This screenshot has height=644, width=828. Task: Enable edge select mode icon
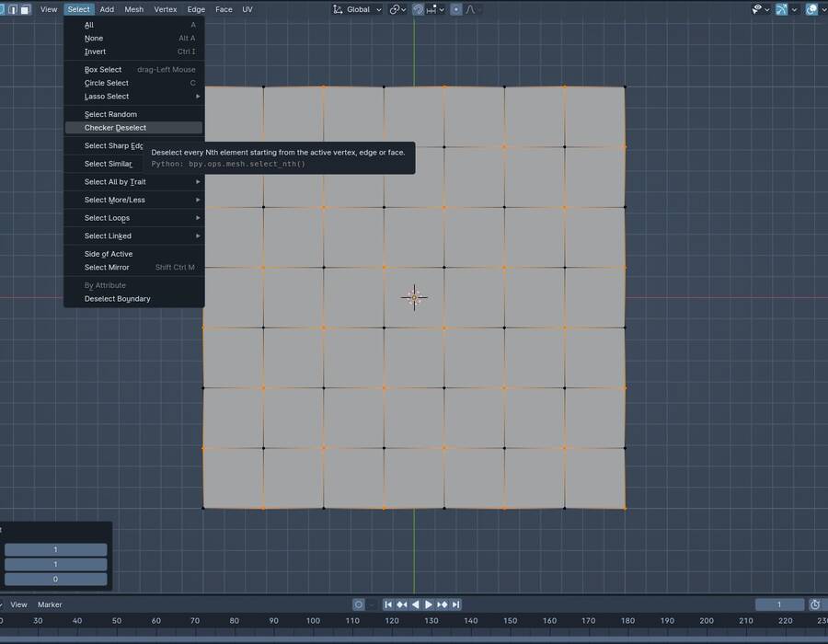coord(13,9)
